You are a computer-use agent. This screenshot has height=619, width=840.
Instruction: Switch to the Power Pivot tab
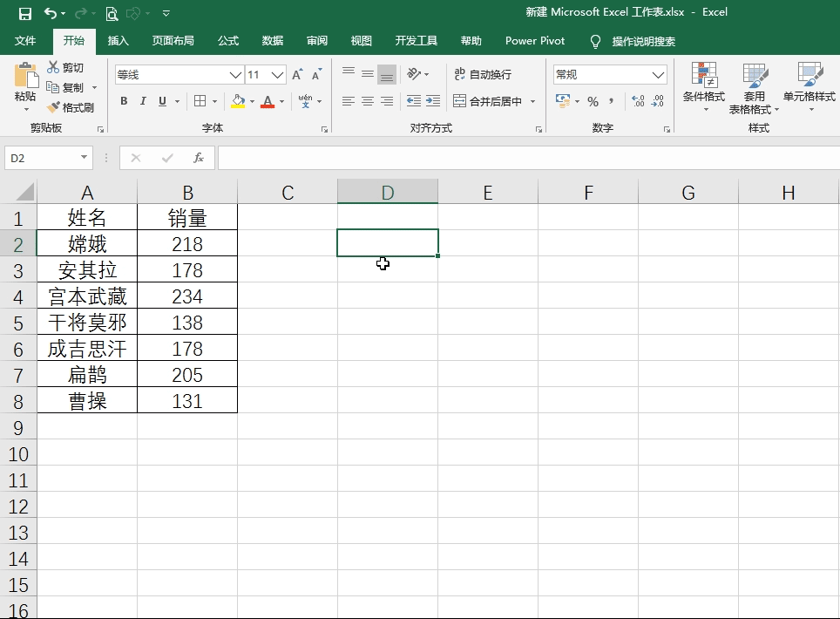[535, 41]
